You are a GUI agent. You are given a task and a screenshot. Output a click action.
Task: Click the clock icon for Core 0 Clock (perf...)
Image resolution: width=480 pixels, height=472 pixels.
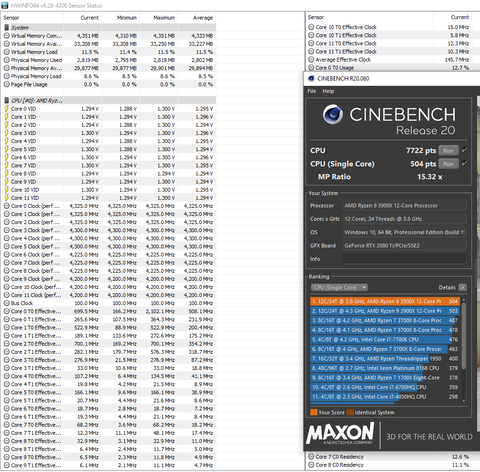click(x=6, y=206)
